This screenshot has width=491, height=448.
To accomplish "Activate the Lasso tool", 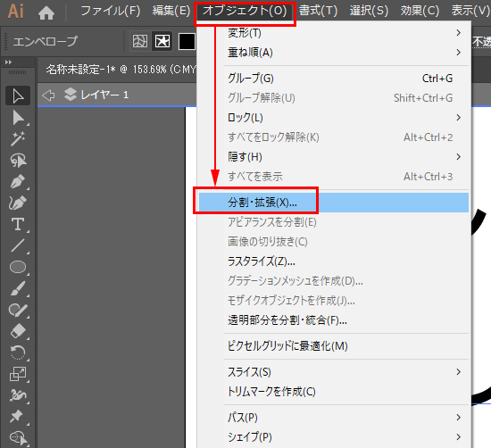I will (x=18, y=161).
